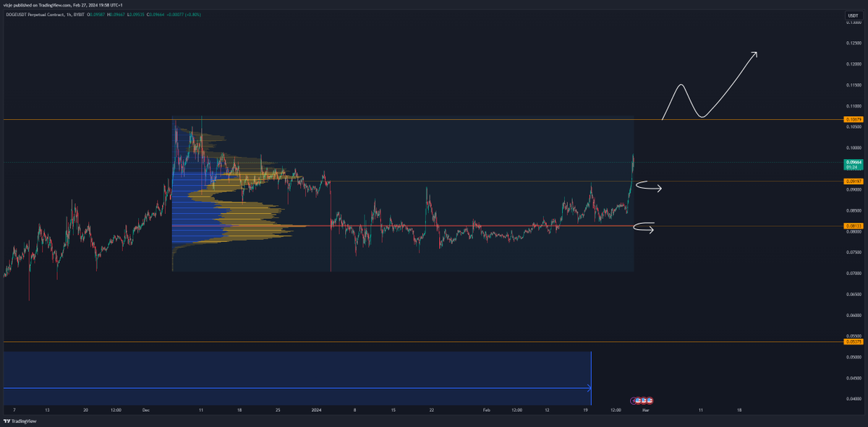The height and width of the screenshot is (427, 868).
Task: Click the green current price label 0.09664
Action: (x=853, y=163)
